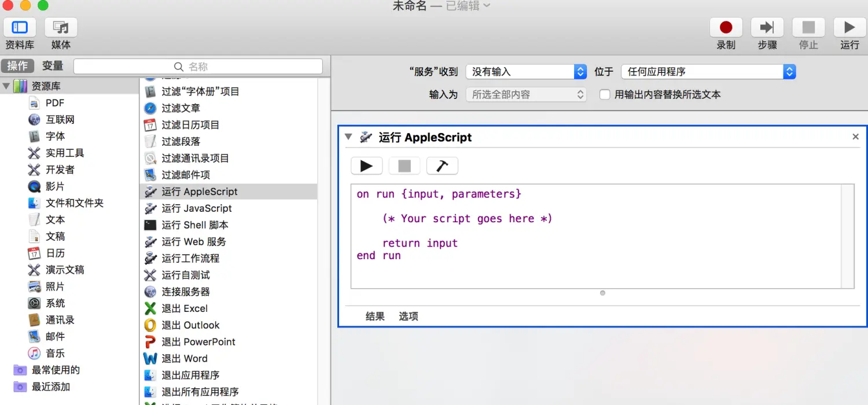Remove the 运行 AppleScript action with X
The image size is (868, 405).
click(x=856, y=137)
